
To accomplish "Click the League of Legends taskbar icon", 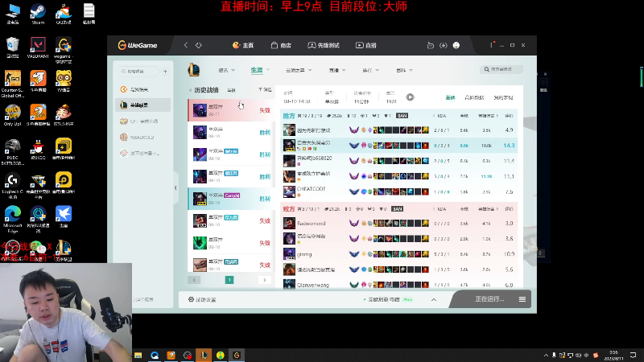I will 204,355.
